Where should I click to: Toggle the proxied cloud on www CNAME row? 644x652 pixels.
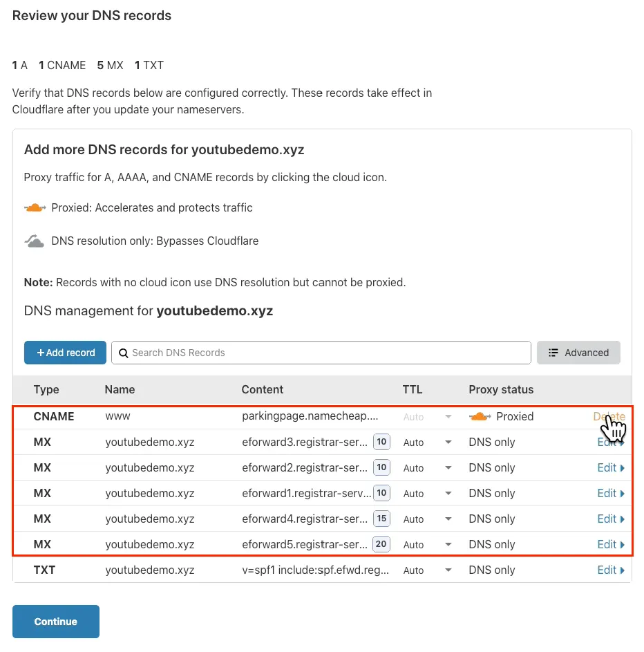480,416
